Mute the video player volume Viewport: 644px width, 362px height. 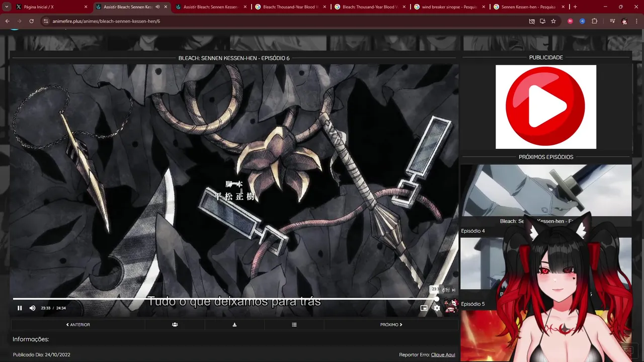coord(32,308)
